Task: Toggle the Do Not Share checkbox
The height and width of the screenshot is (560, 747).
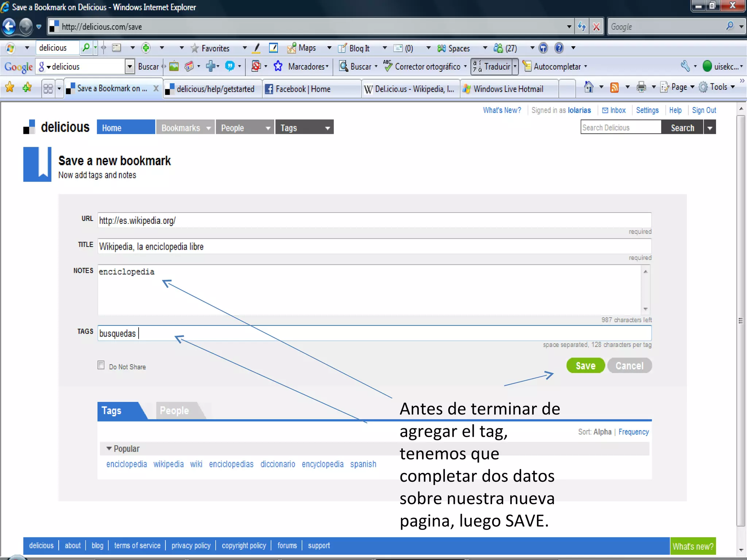Action: tap(101, 365)
